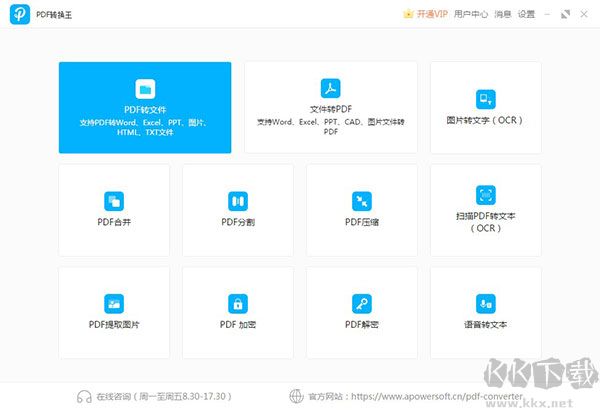Screen dimensions: 600x410
Task: Click the 文件转PDF label
Action: 331,109
